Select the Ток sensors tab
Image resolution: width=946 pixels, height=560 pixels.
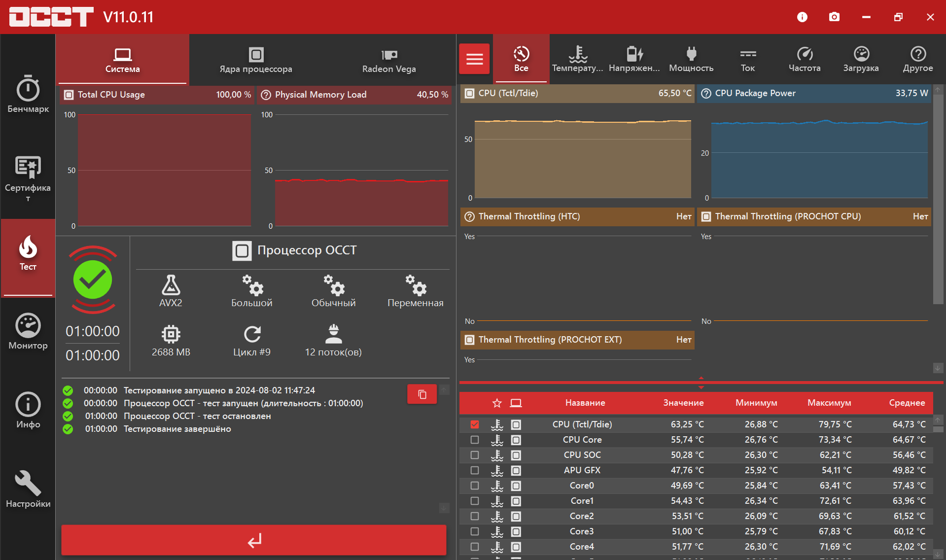point(748,59)
